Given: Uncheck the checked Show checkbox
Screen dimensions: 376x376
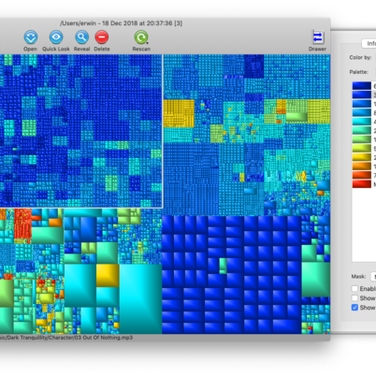Looking at the screenshot, I should pyautogui.click(x=355, y=307).
